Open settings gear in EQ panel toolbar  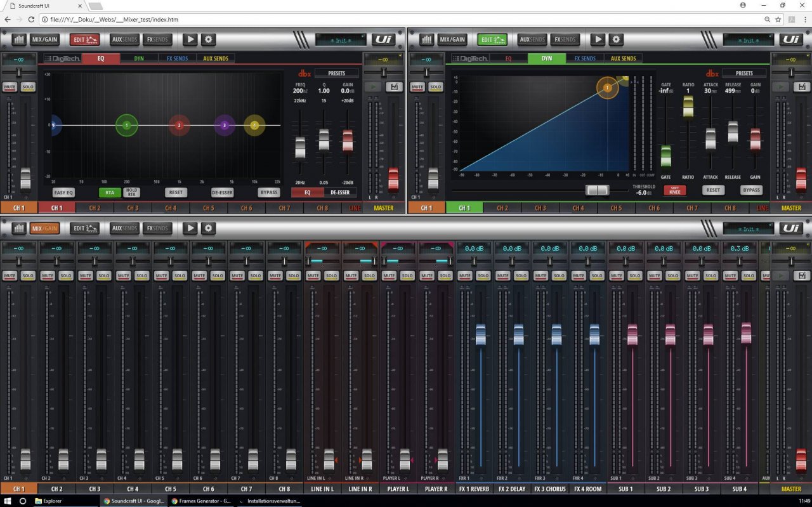[208, 39]
